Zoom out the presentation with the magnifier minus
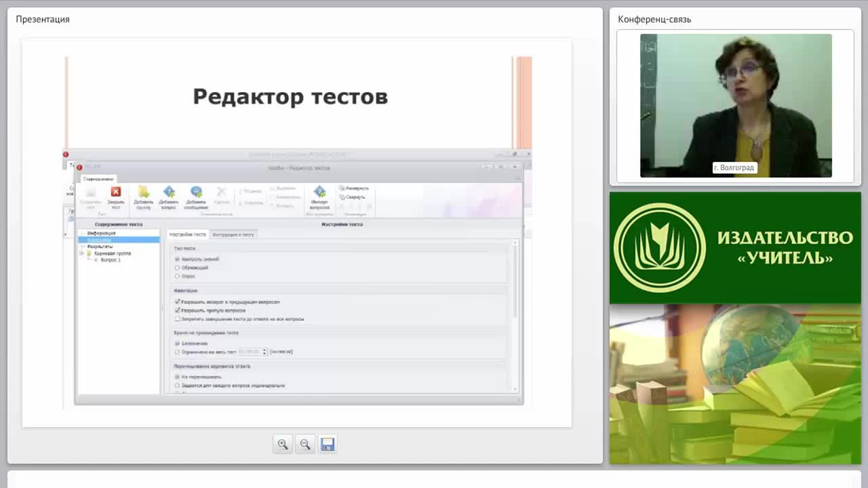 [305, 444]
